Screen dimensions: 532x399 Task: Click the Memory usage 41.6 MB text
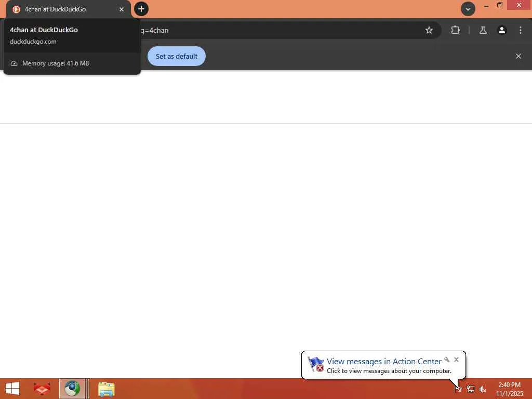coord(56,63)
